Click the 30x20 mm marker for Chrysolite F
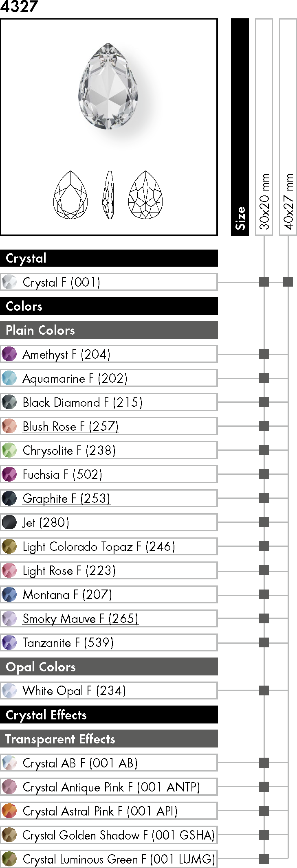The height and width of the screenshot is (868, 297). [264, 450]
